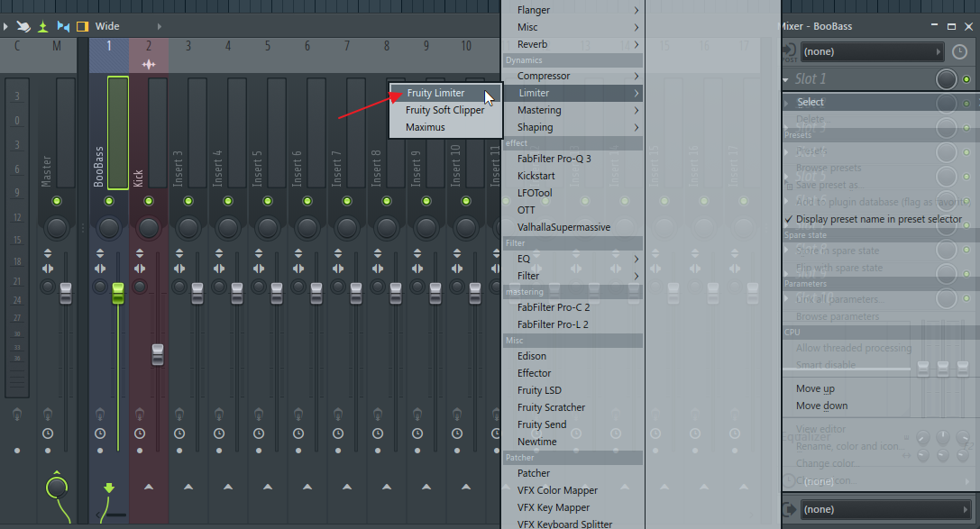Click the POST input arrow icon
The width and height of the screenshot is (980, 529).
coord(790,51)
